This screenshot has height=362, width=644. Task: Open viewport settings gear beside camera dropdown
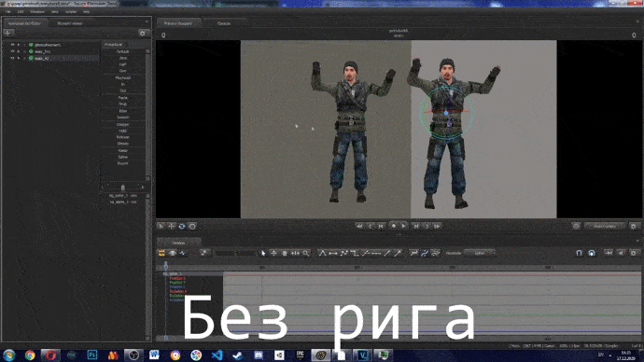(634, 226)
